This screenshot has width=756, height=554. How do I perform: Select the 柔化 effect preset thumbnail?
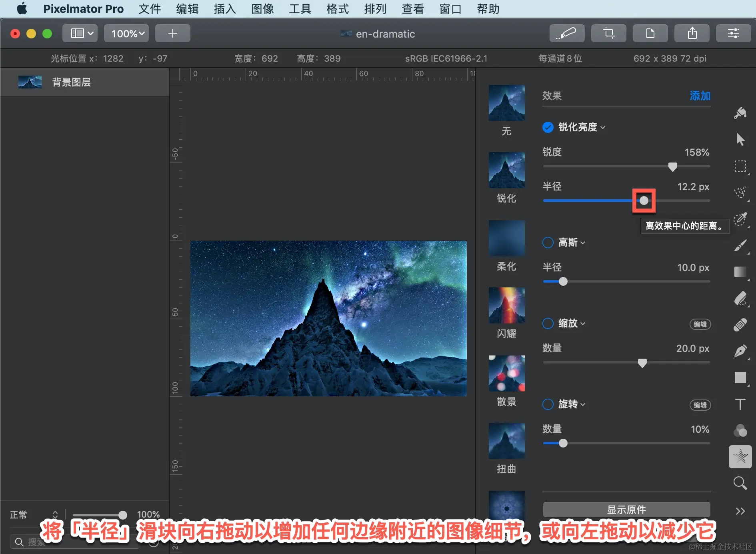coord(506,238)
